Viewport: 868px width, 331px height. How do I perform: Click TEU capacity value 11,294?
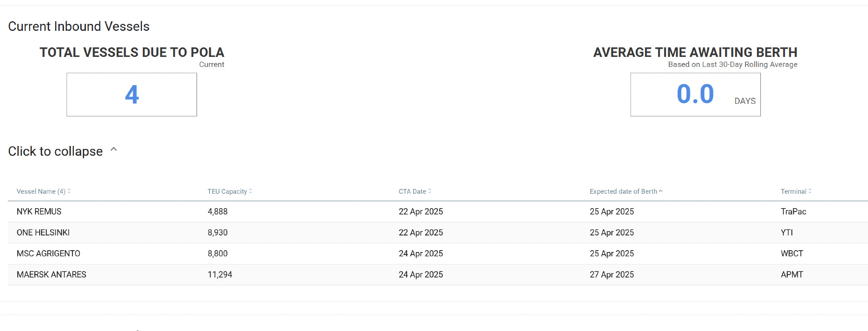pyautogui.click(x=220, y=275)
